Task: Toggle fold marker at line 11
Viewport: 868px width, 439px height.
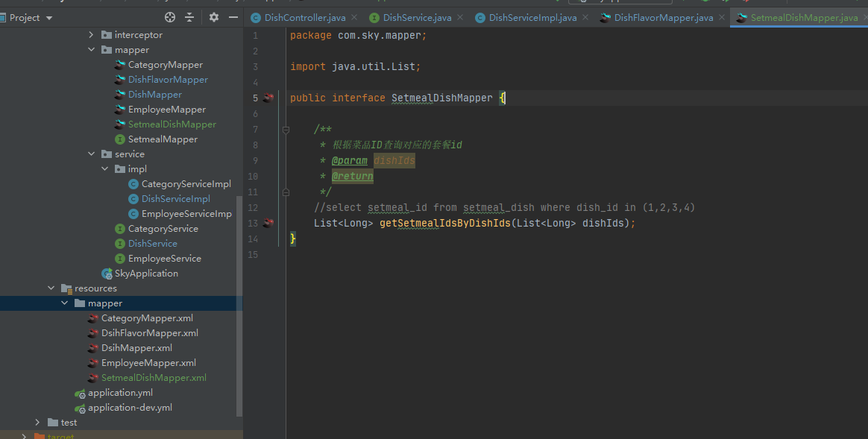Action: [x=286, y=192]
